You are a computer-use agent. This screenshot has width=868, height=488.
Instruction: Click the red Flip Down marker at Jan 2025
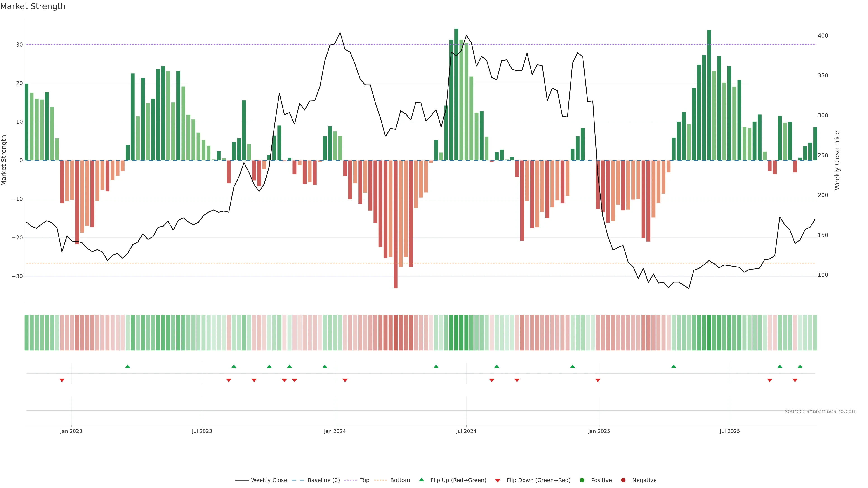coord(598,380)
